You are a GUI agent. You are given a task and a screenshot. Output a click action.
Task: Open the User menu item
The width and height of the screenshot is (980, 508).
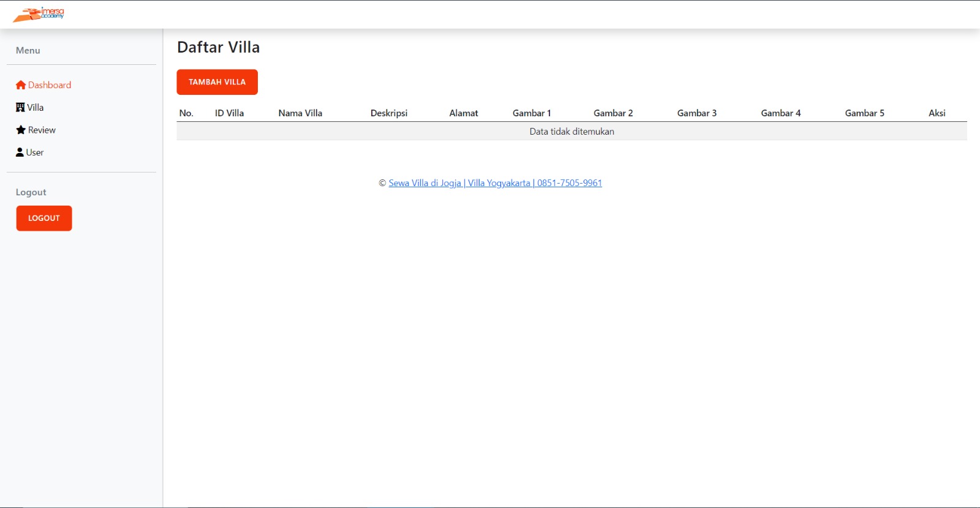(x=30, y=152)
